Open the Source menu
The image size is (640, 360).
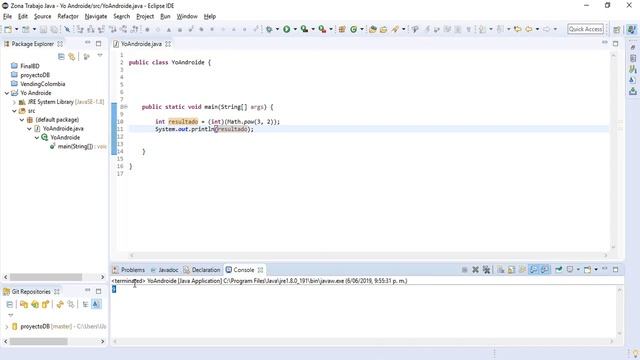pyautogui.click(x=42, y=16)
